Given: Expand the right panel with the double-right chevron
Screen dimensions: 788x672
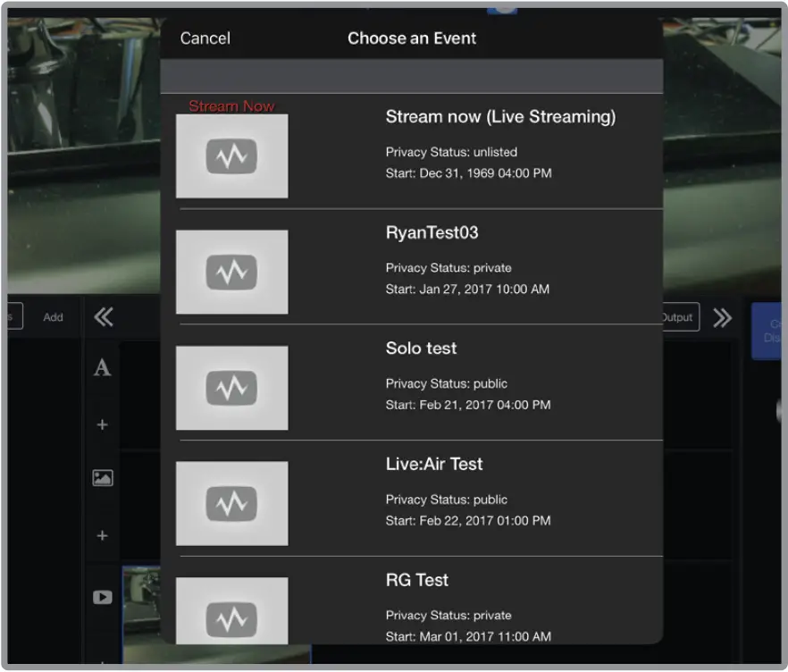Looking at the screenshot, I should (722, 316).
